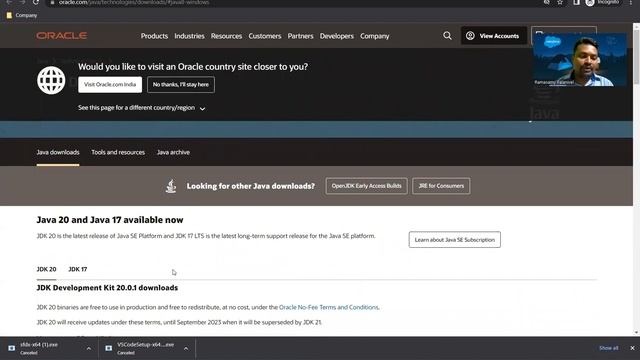Expand options for the VSCodeSetup download
The image size is (640, 360).
pos(186,349)
